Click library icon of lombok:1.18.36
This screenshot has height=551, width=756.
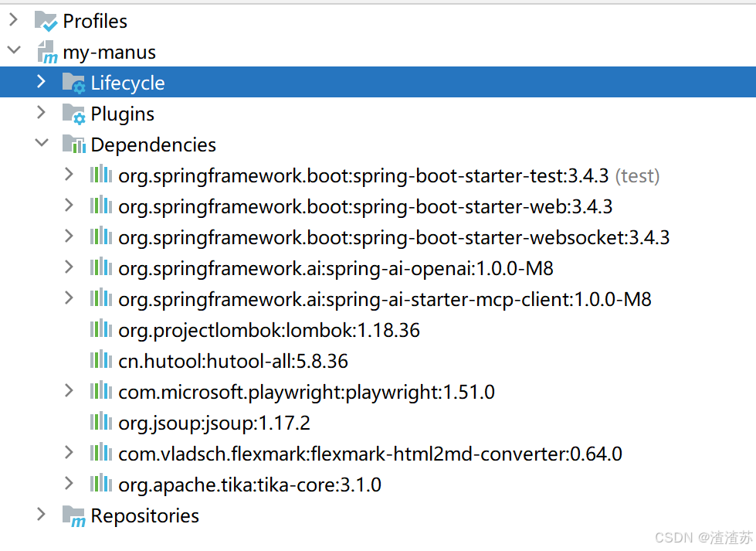tap(100, 328)
